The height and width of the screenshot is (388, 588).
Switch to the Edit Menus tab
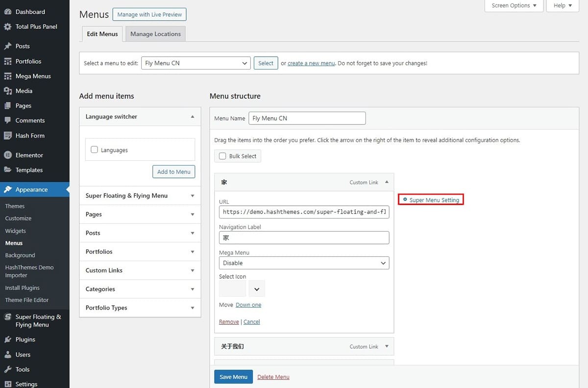[x=102, y=34]
